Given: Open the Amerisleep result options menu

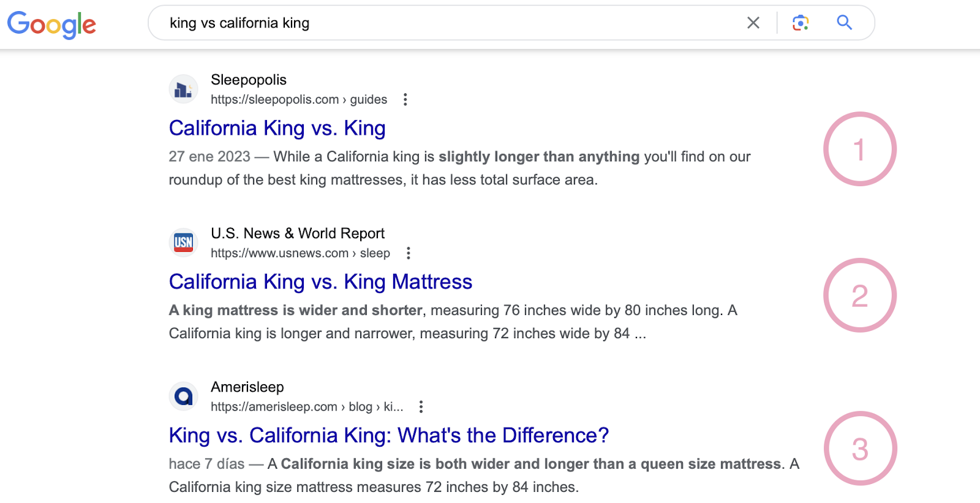Looking at the screenshot, I should pyautogui.click(x=421, y=407).
